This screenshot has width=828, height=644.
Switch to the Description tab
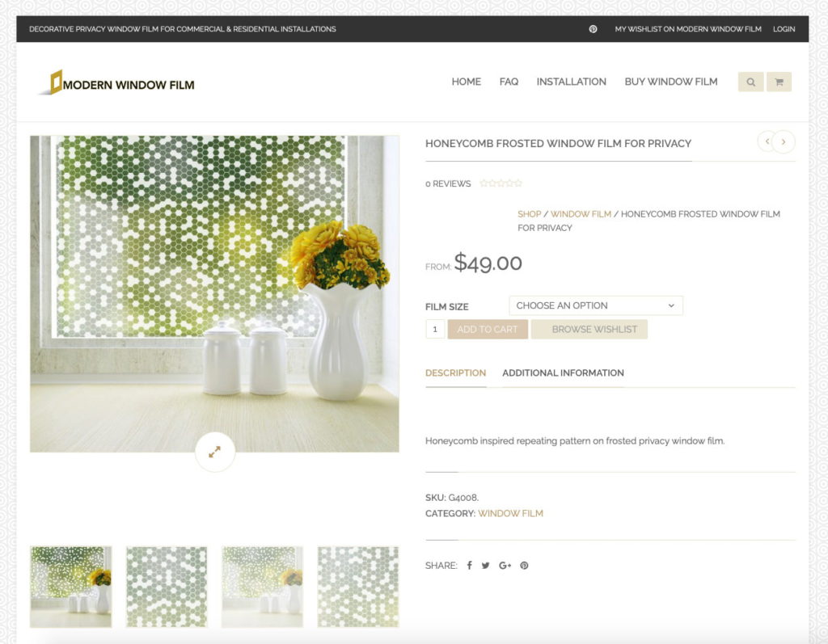point(456,373)
